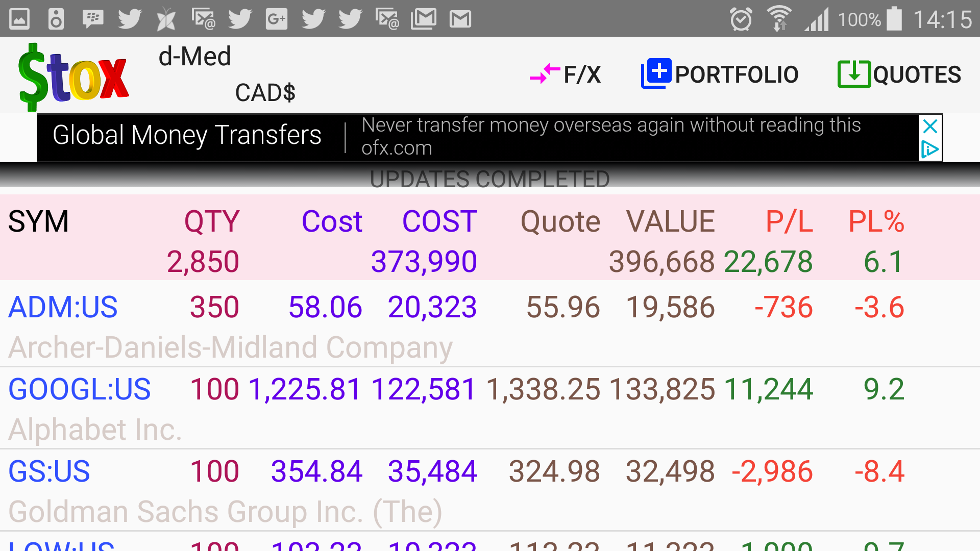
Task: Change the CAD$ currency selector
Action: tap(265, 93)
